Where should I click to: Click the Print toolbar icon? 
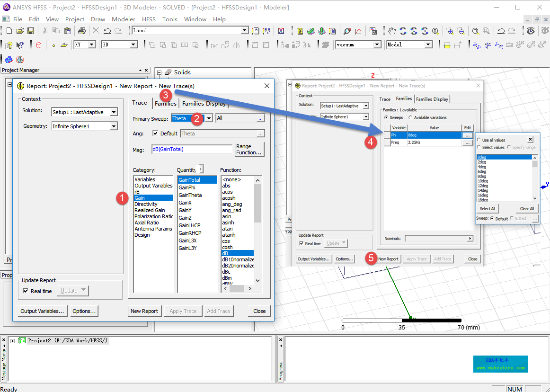[x=81, y=31]
